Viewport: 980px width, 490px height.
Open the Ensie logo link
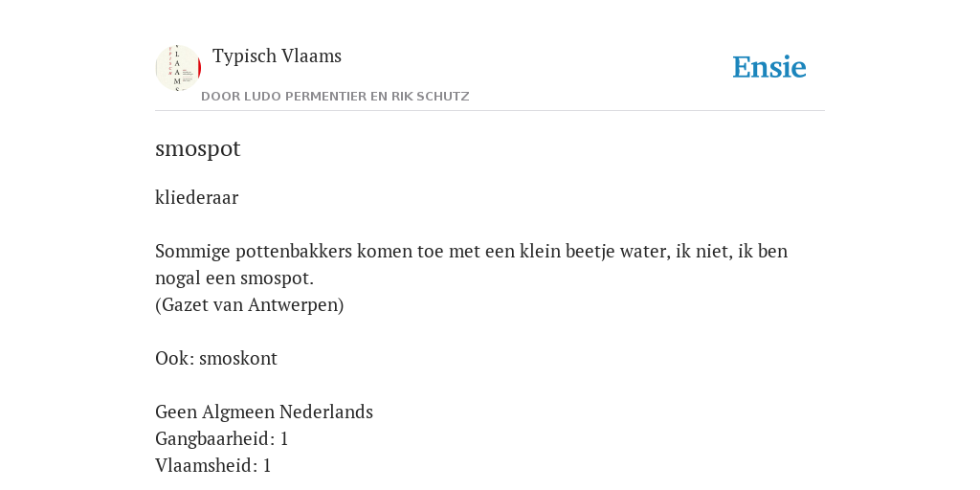pos(769,68)
